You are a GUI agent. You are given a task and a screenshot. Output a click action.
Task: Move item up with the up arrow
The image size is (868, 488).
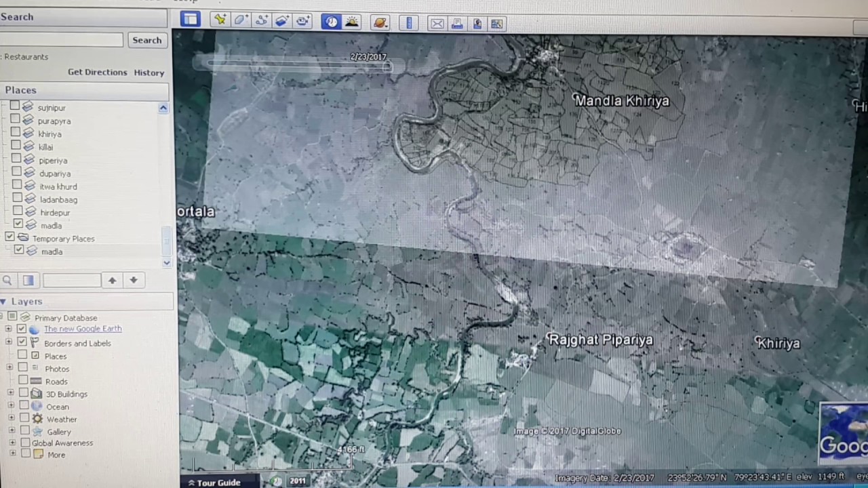(x=112, y=280)
